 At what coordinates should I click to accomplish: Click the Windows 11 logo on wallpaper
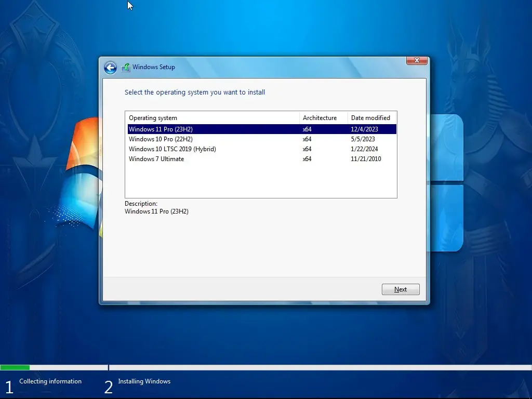click(446, 182)
